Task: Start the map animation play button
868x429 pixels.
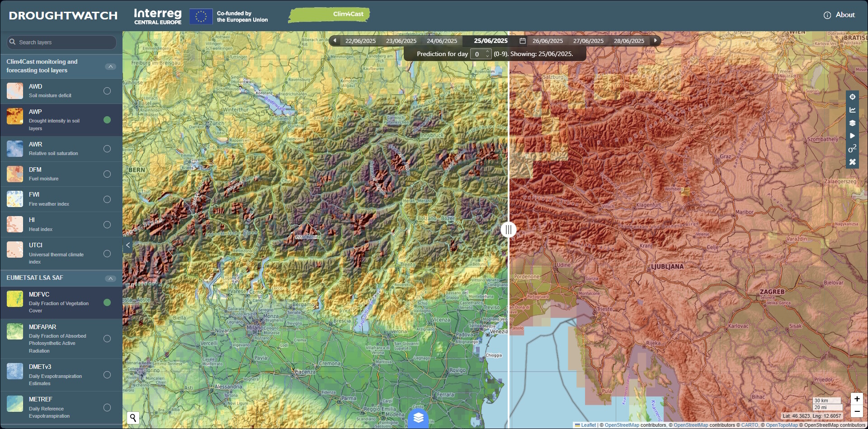Action: coord(852,136)
